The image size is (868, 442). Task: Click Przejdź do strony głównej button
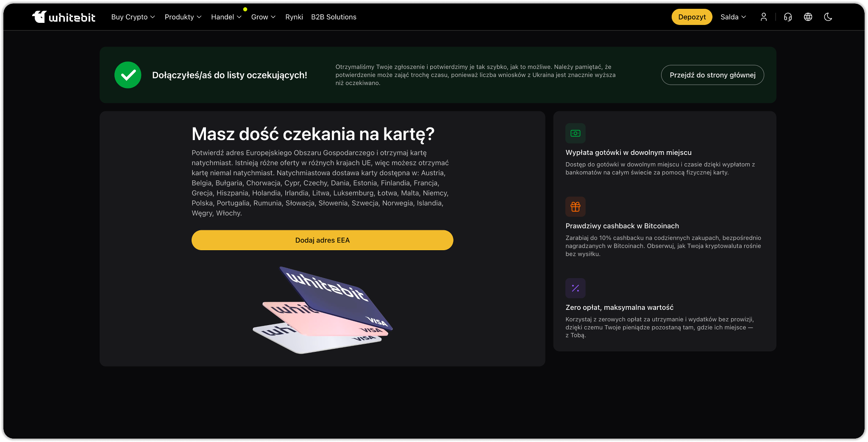(712, 75)
